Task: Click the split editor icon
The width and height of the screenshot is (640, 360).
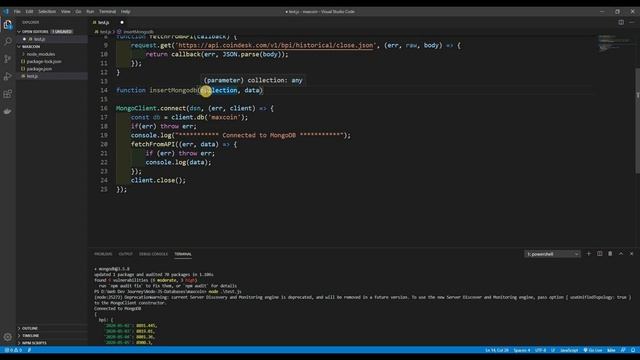Action: pyautogui.click(x=621, y=22)
